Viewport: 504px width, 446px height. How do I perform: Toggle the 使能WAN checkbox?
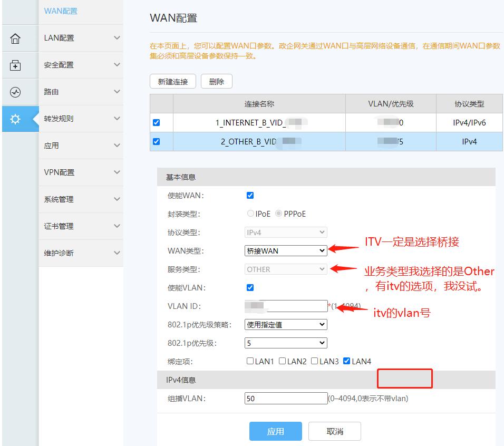pos(250,195)
